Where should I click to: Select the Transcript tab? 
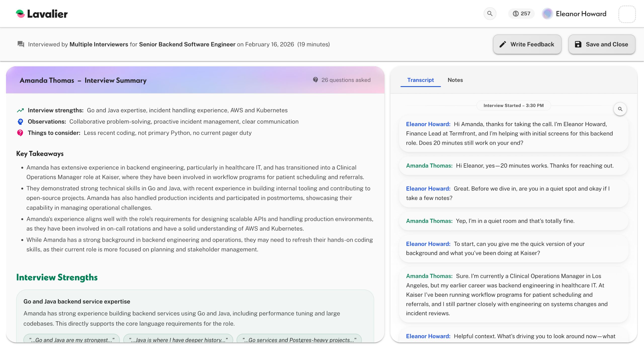(420, 80)
